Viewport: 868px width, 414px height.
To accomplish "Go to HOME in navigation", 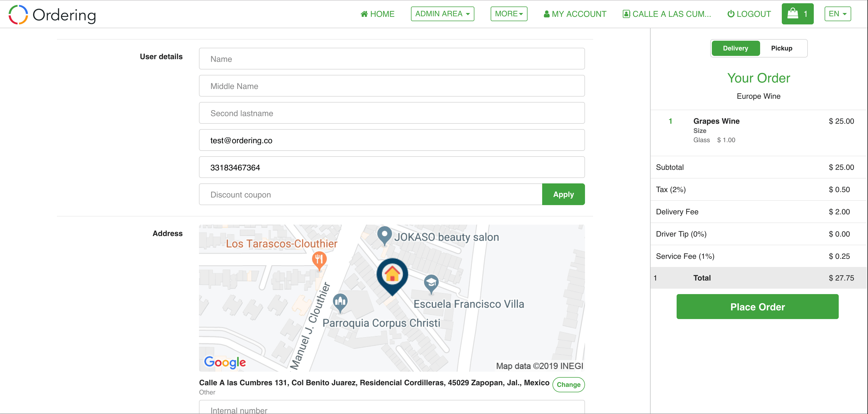I will [377, 14].
